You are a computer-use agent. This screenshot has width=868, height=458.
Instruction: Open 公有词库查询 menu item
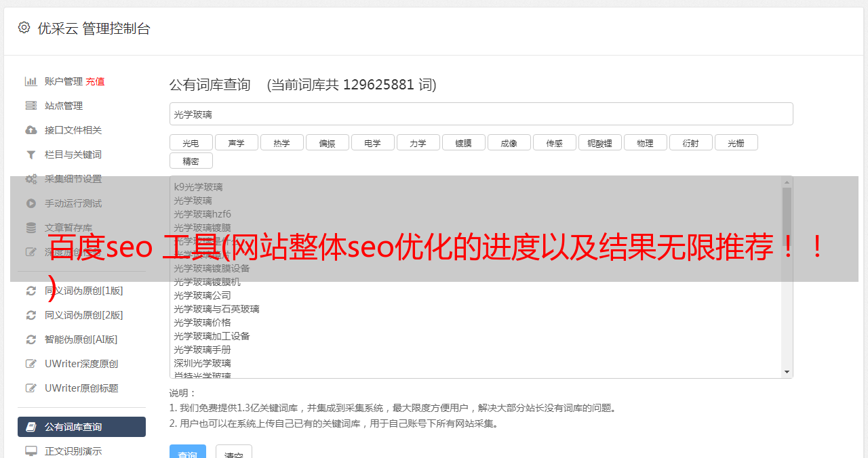[x=81, y=427]
